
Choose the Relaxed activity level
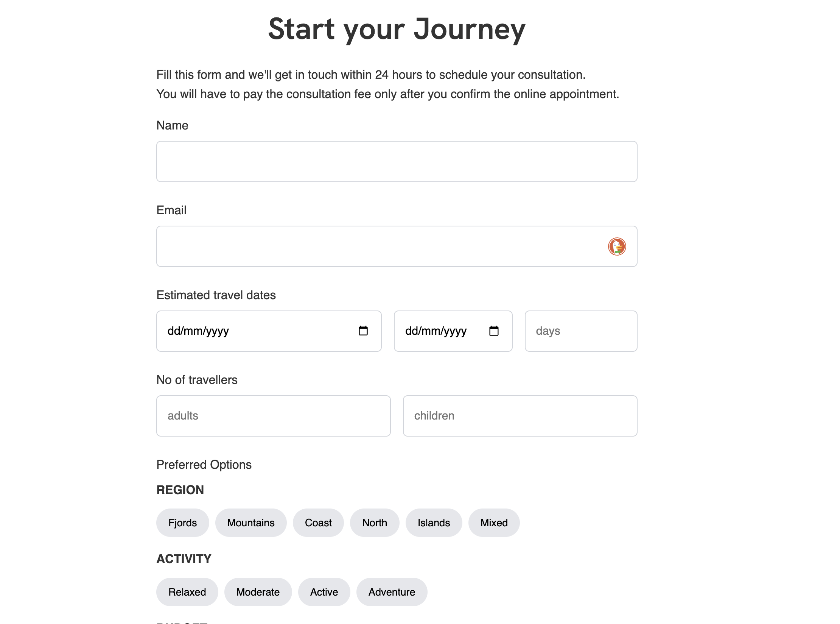coord(187,592)
